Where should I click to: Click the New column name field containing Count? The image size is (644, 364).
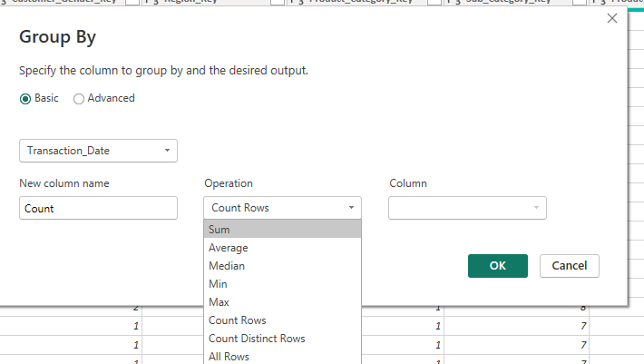(x=98, y=208)
